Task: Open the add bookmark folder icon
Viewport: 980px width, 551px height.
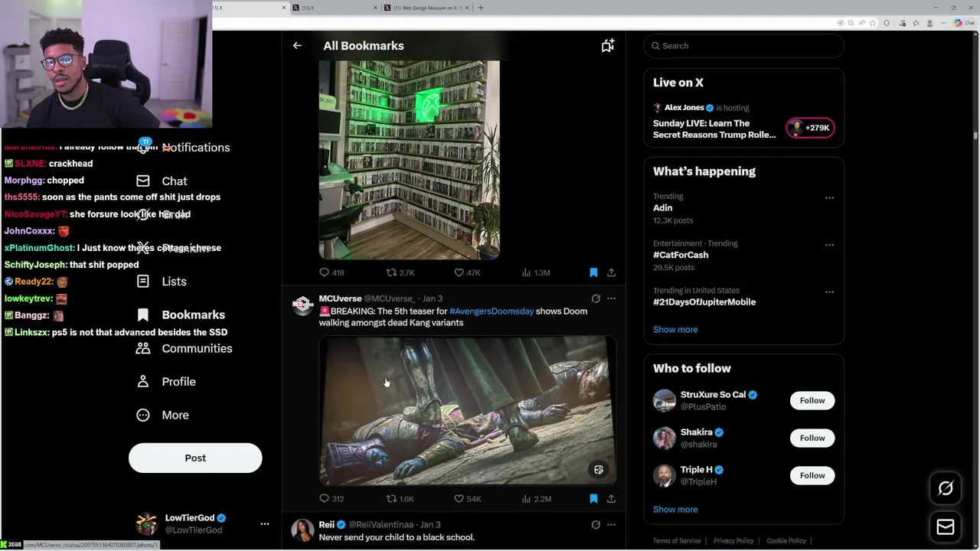Action: pos(607,46)
